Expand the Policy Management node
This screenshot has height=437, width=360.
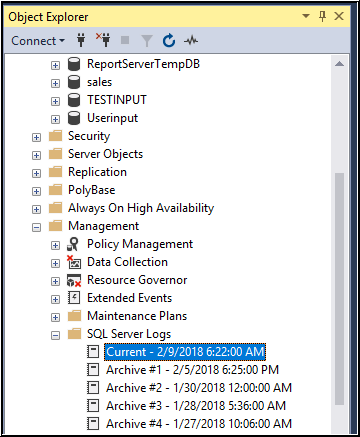click(55, 245)
